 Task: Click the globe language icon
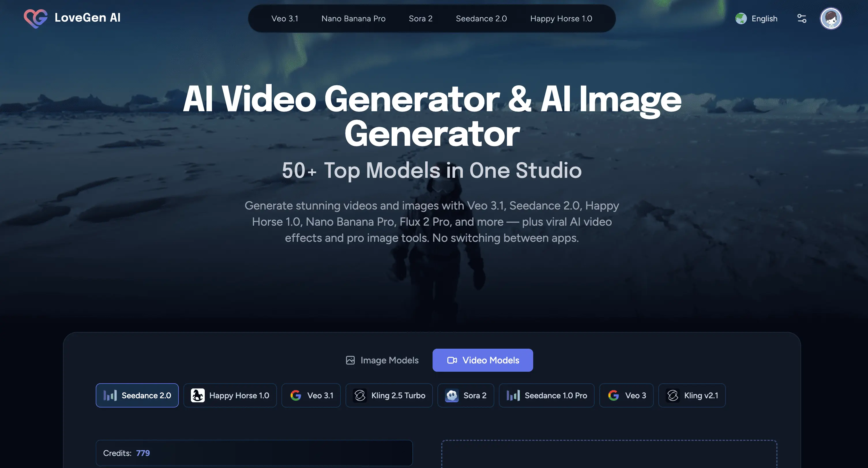(741, 18)
